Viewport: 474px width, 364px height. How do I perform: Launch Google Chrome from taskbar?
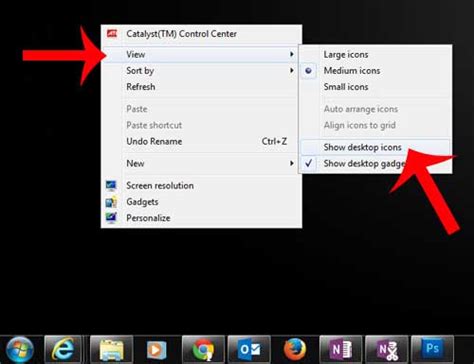[x=203, y=350]
